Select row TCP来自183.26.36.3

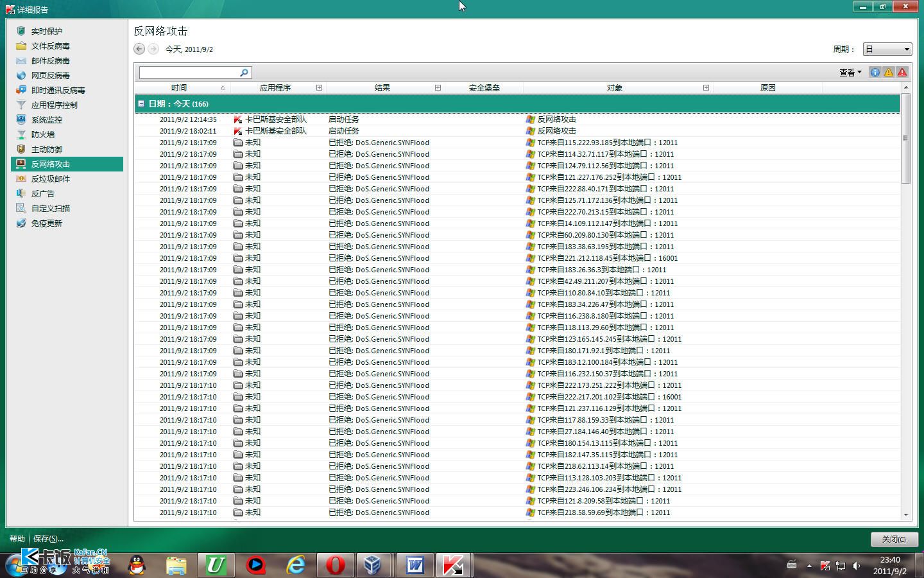point(517,270)
